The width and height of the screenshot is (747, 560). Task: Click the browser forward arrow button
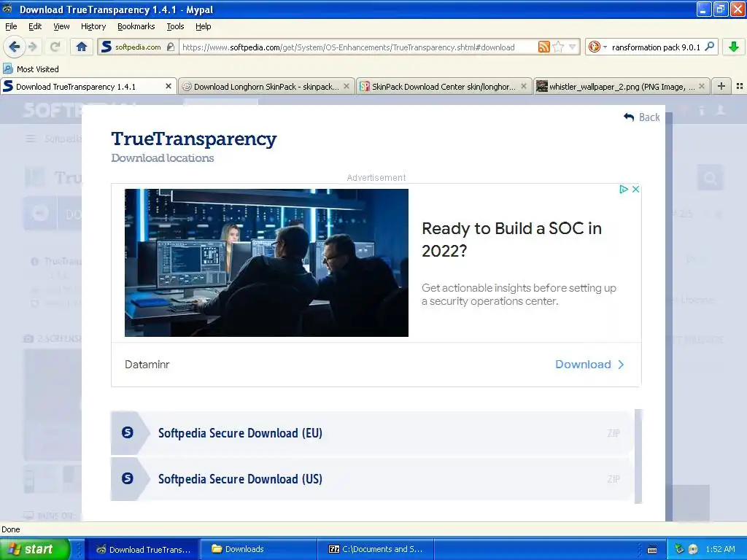(x=32, y=47)
